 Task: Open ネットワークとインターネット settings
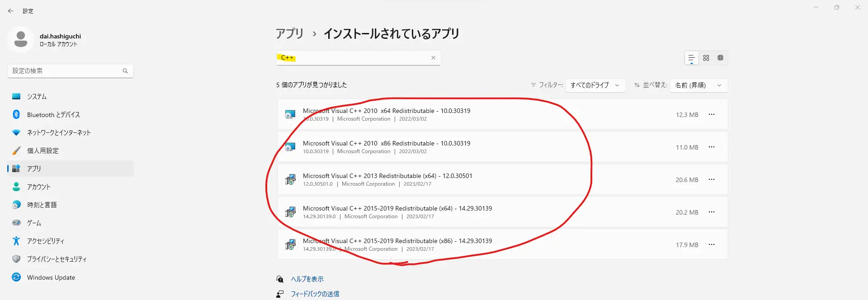click(x=71, y=132)
